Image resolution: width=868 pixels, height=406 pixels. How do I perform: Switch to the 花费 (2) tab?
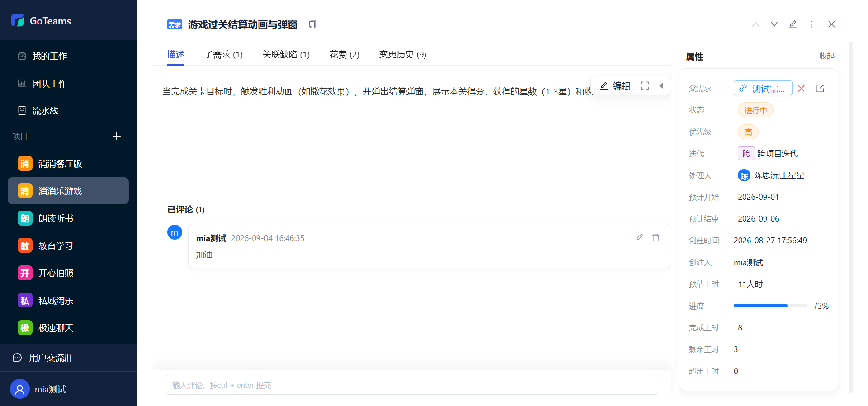click(344, 54)
